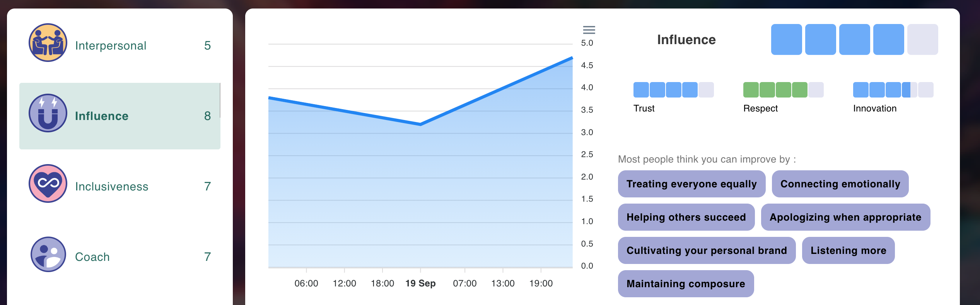The width and height of the screenshot is (980, 305).
Task: Select the Listening more tag
Action: [x=848, y=250]
